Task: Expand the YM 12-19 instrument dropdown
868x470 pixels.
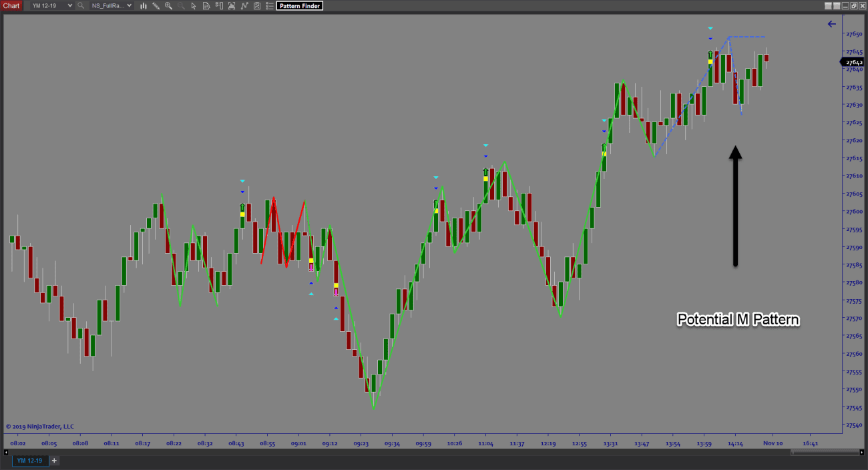Action: [69, 6]
